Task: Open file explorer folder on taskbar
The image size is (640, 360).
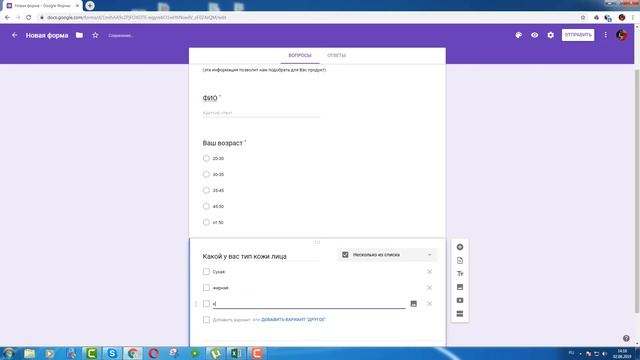Action: [x=29, y=353]
